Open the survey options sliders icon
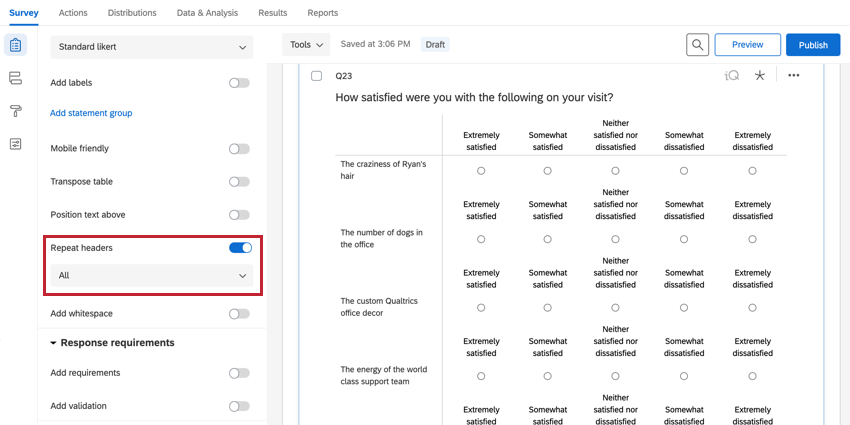 (x=15, y=144)
